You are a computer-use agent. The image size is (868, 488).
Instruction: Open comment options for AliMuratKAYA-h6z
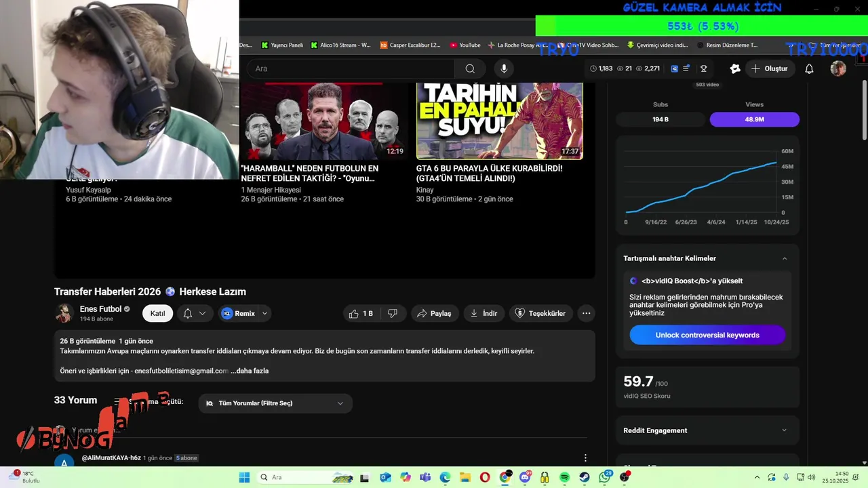point(585,458)
